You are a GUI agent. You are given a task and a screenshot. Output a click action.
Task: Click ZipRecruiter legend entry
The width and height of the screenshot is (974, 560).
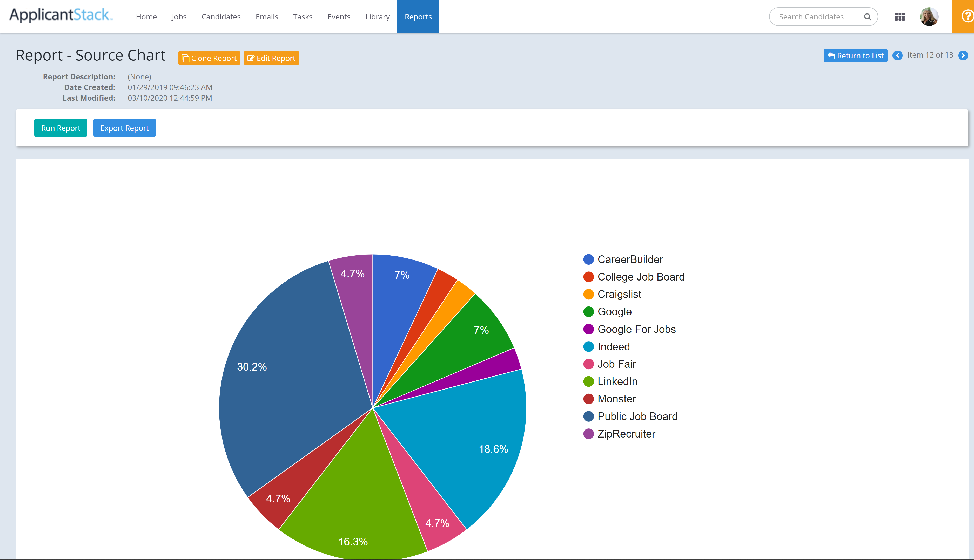(x=626, y=434)
